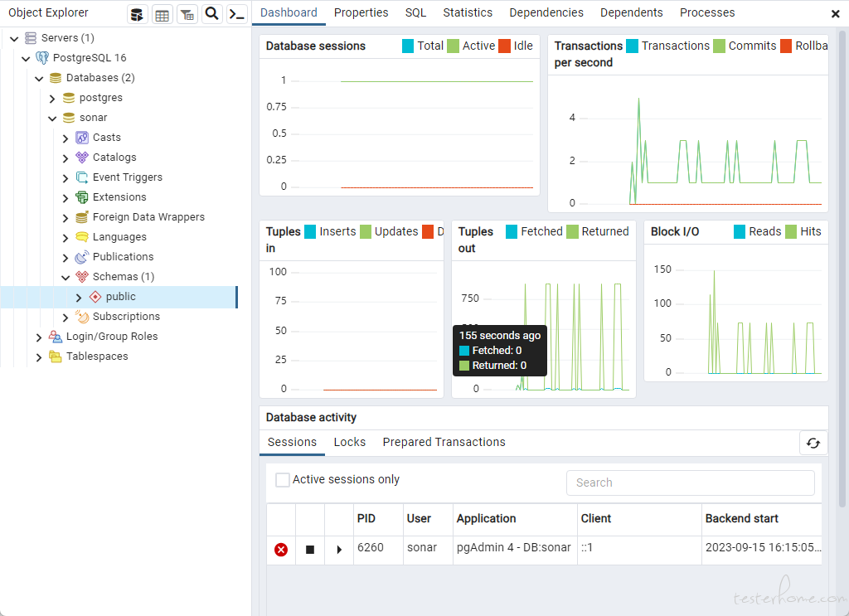Expand the Tablespaces node
This screenshot has width=849, height=616.
point(39,357)
